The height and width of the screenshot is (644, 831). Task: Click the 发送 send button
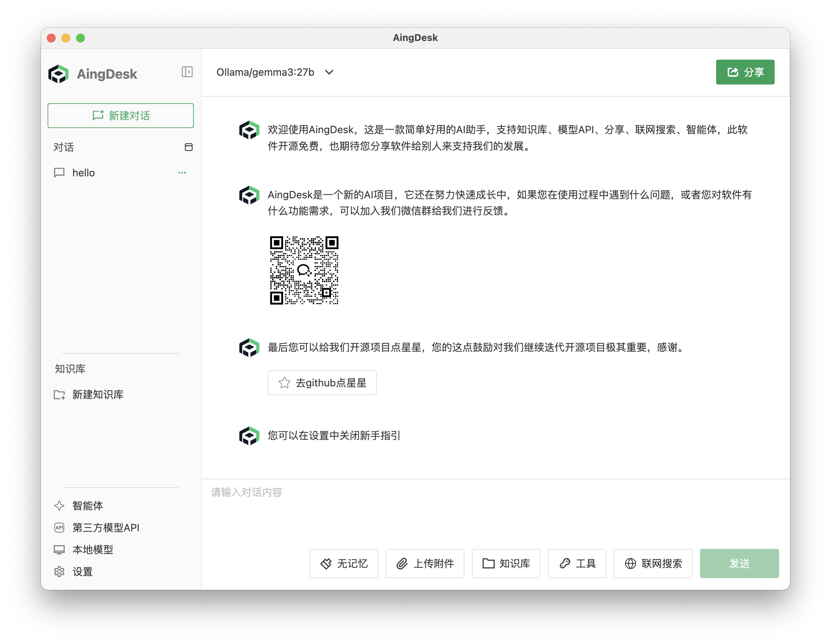739,563
